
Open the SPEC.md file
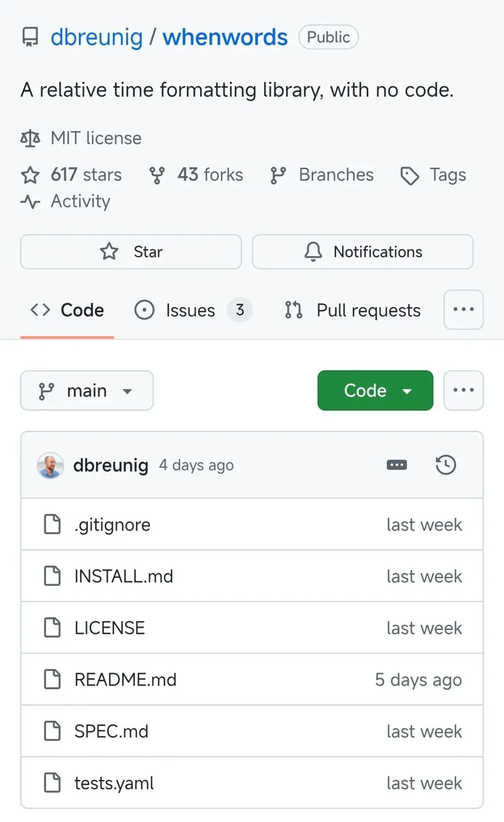click(x=112, y=731)
